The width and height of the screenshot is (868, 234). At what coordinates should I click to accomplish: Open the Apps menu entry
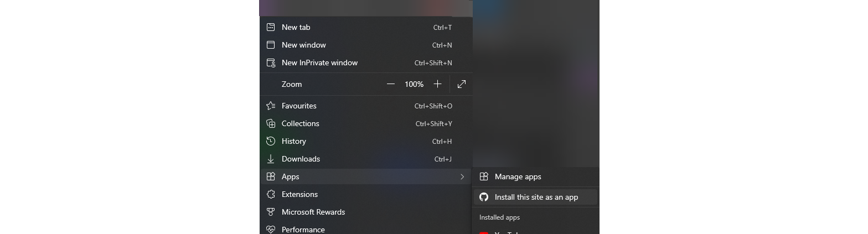(365, 176)
